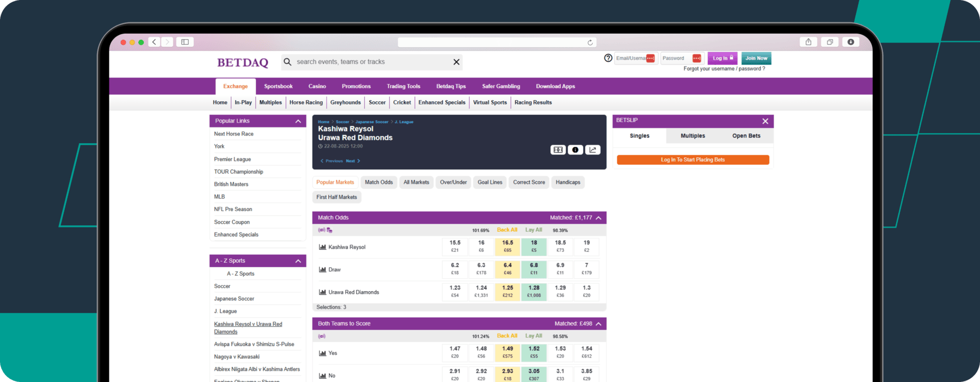
Task: Collapse the Both Teams to Score market
Action: point(598,324)
